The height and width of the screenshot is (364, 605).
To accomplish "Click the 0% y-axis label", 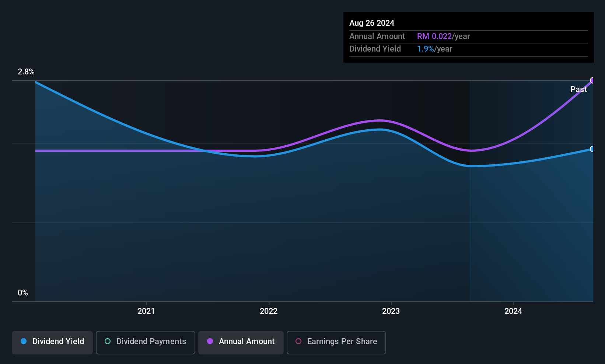I will click(x=23, y=293).
